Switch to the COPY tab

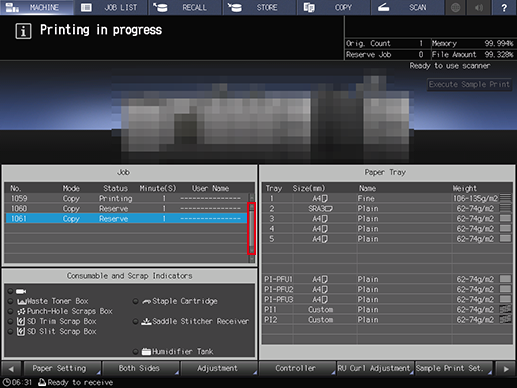coord(333,7)
